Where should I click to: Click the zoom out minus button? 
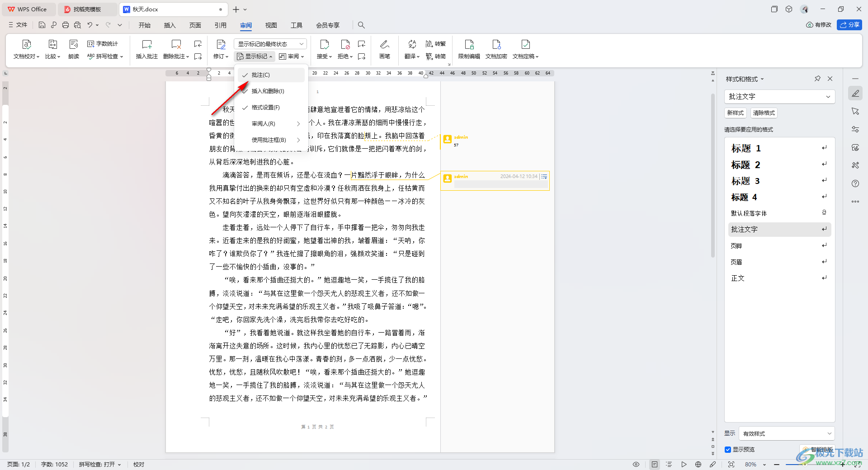(x=777, y=465)
